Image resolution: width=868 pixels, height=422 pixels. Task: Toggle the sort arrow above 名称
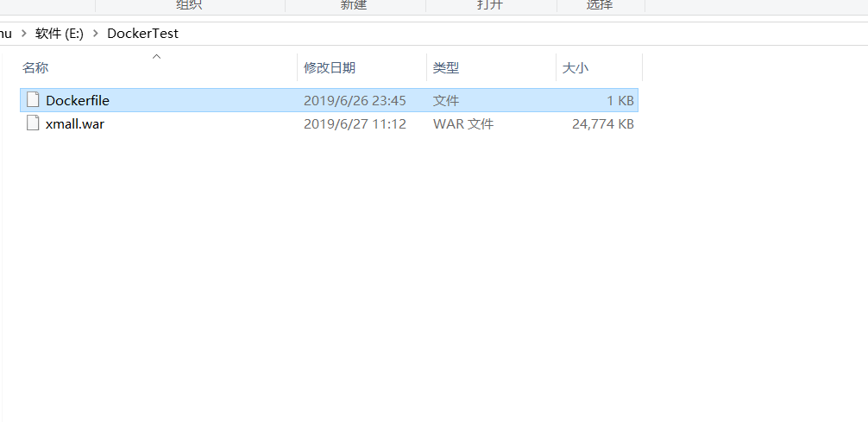coord(157,56)
